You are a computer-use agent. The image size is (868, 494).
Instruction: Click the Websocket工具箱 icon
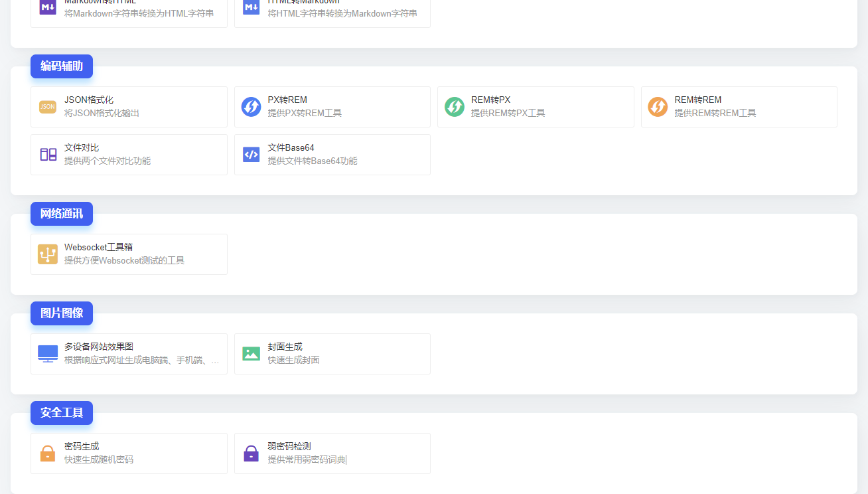[x=48, y=254]
